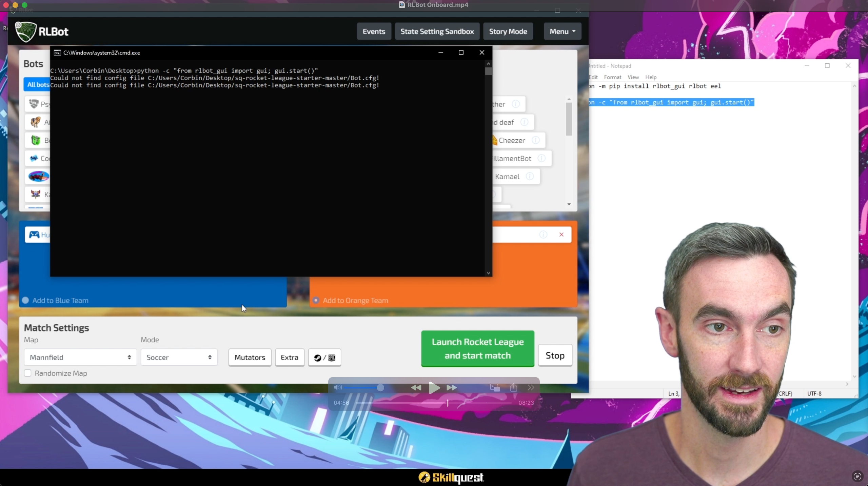Screen dimensions: 868x486
Task: Click the info icon beside Cheezer
Action: pos(536,140)
